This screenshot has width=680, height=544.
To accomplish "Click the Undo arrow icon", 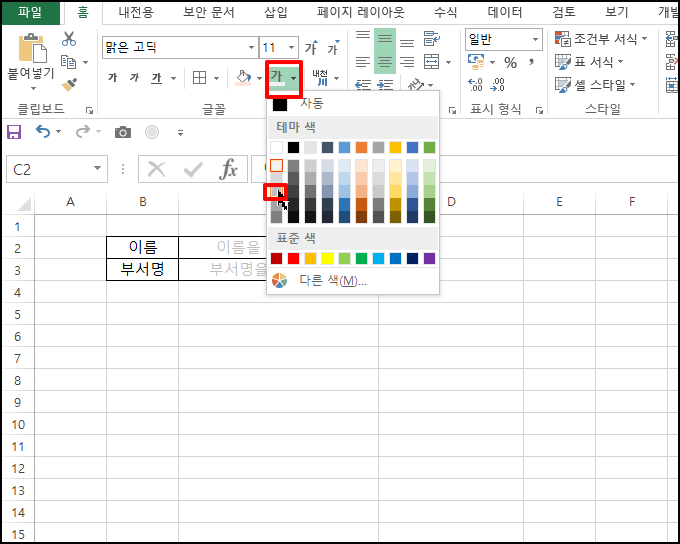I will [42, 131].
